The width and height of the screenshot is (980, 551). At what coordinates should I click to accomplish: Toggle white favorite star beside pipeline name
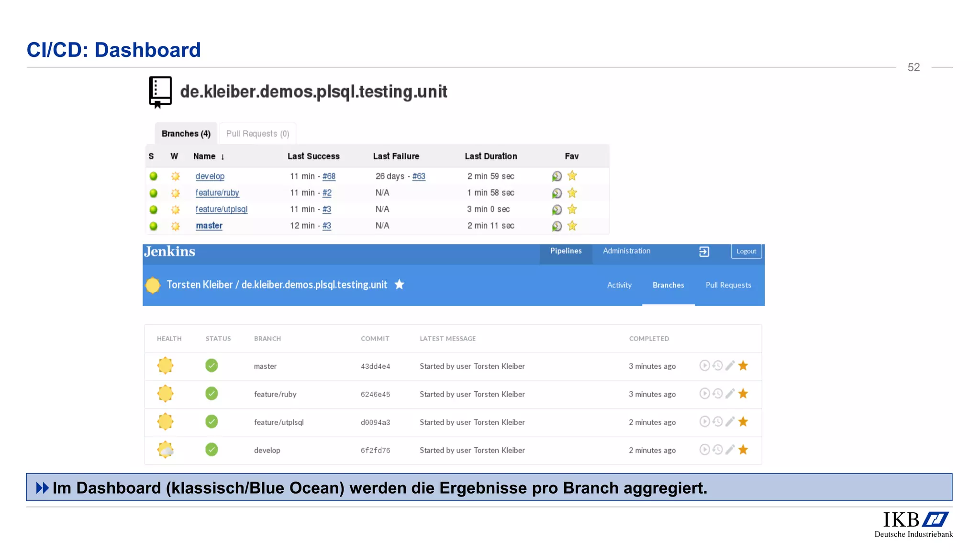[x=400, y=285]
